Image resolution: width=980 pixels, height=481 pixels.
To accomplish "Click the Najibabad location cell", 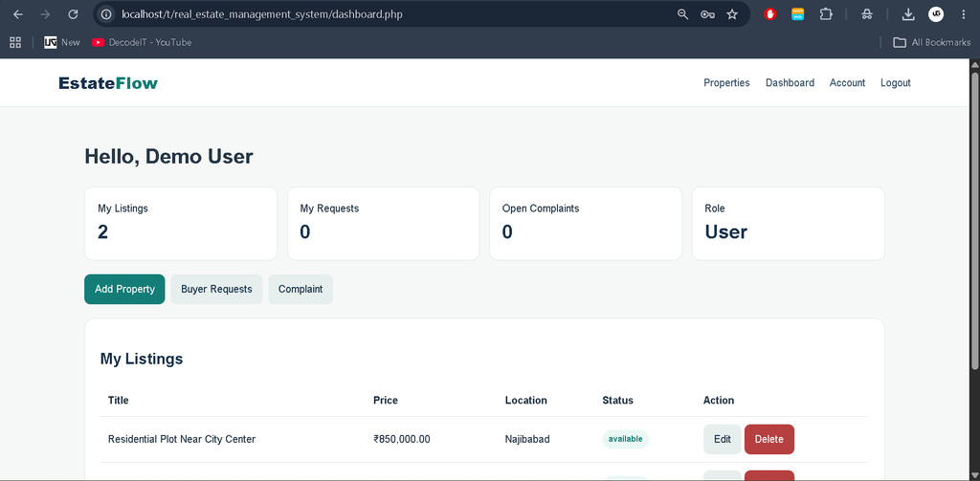I will point(527,439).
